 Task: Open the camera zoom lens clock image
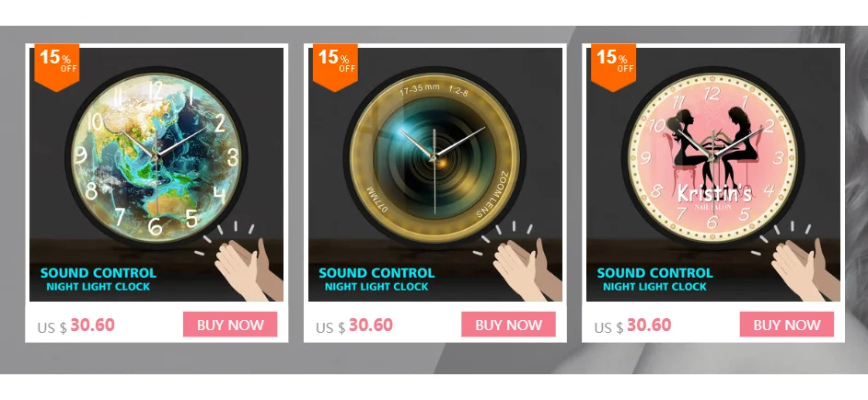click(x=435, y=175)
